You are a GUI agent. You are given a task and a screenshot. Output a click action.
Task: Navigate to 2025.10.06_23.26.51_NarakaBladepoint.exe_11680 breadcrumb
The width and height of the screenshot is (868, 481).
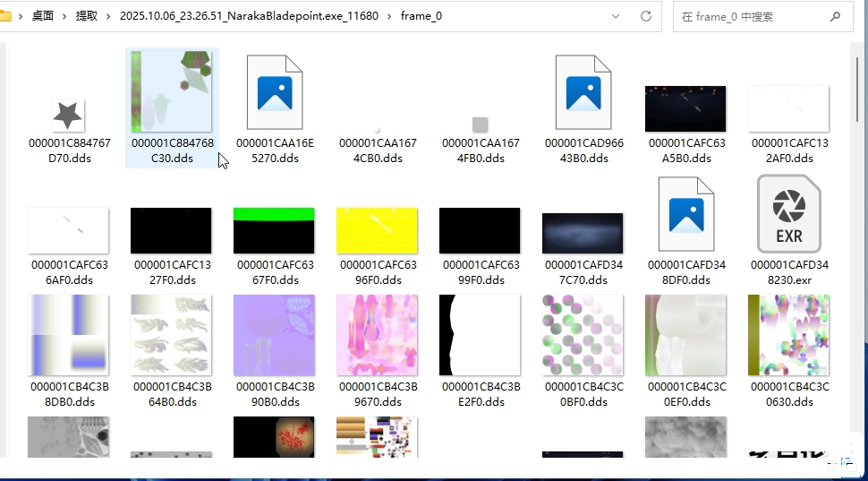[249, 16]
